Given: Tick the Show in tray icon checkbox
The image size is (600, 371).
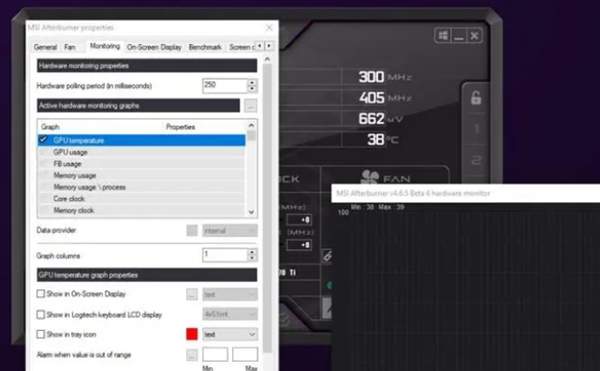Looking at the screenshot, I should 41,334.
